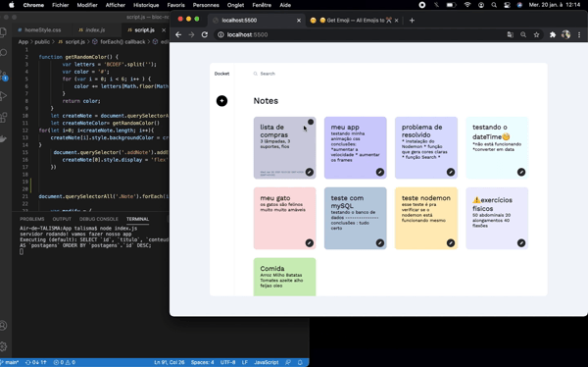Open VS Code Accounts icon
Image resolution: width=588 pixels, height=367 pixels.
pyautogui.click(x=3, y=326)
